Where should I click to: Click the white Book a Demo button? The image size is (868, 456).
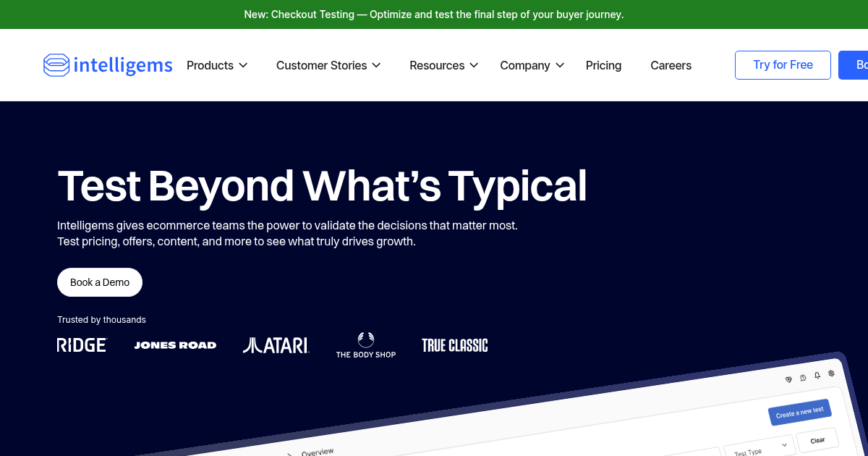pos(100,282)
